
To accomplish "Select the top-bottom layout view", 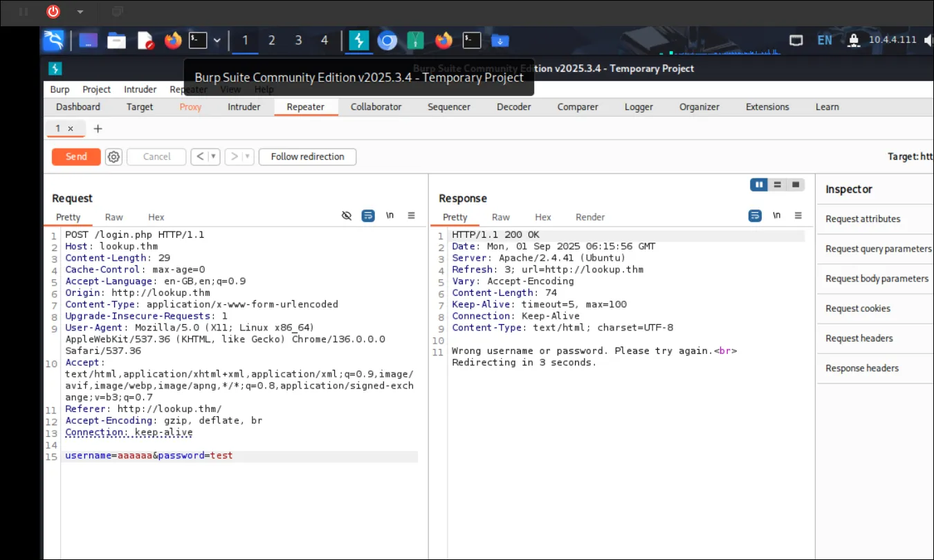I will 778,185.
